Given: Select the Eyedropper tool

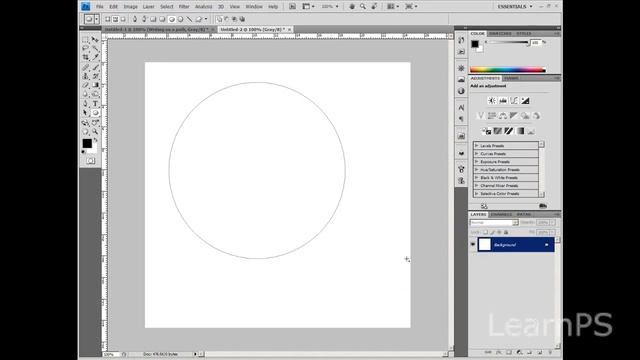Looking at the screenshot, I should pyautogui.click(x=95, y=58).
